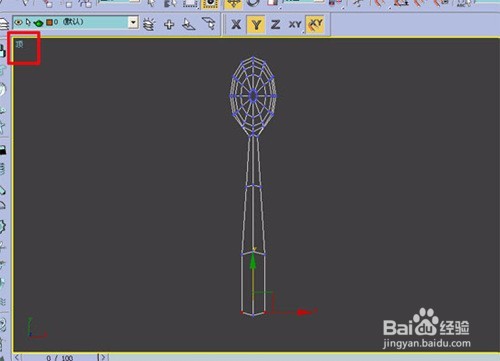Click the layer 0 color swatch

[x=49, y=23]
